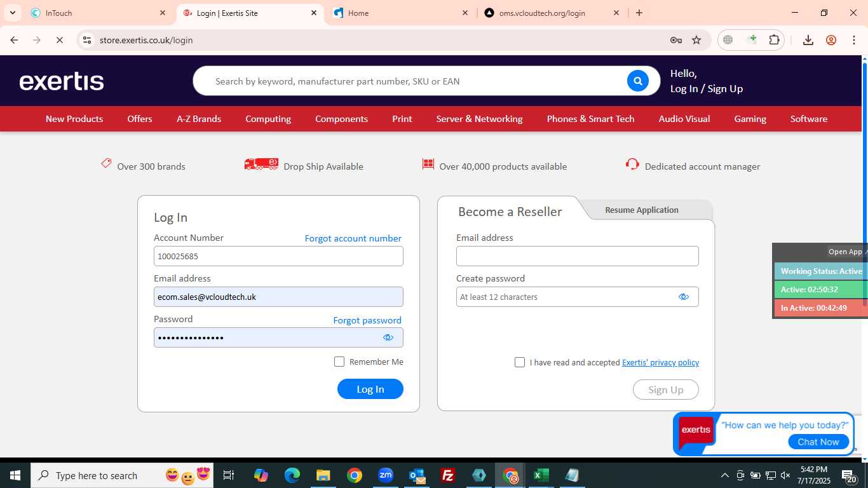Show password using Log In eye icon
Viewport: 868px width, 488px height.
[388, 337]
